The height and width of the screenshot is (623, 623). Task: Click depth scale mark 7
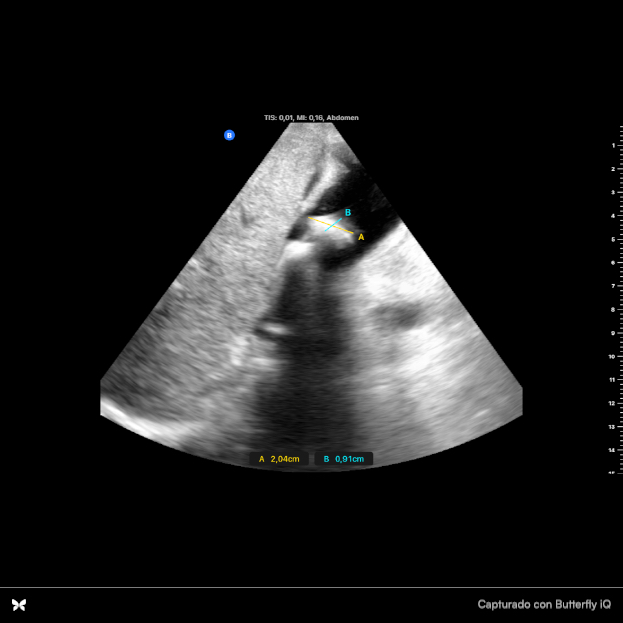[x=611, y=286]
